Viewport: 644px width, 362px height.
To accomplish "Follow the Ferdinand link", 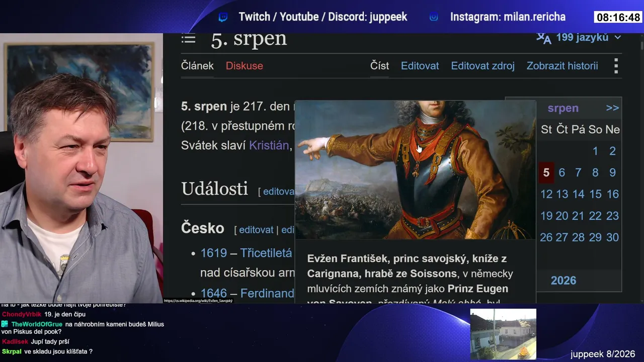I will (267, 293).
